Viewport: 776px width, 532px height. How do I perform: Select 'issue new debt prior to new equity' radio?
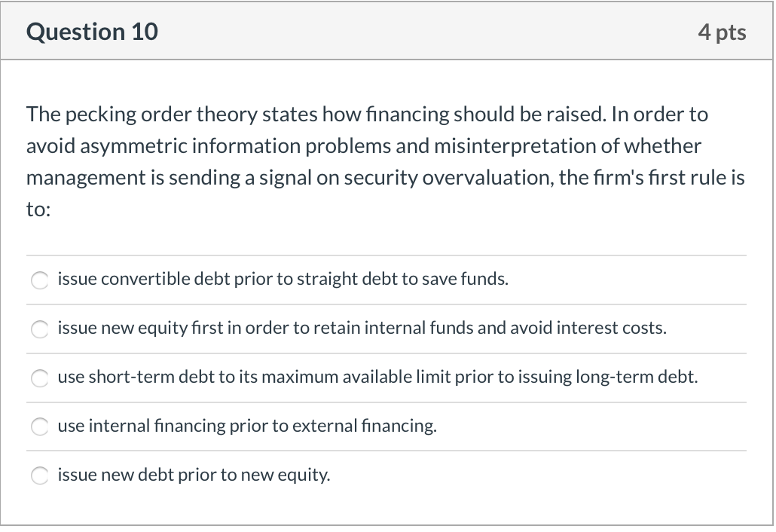coord(40,475)
